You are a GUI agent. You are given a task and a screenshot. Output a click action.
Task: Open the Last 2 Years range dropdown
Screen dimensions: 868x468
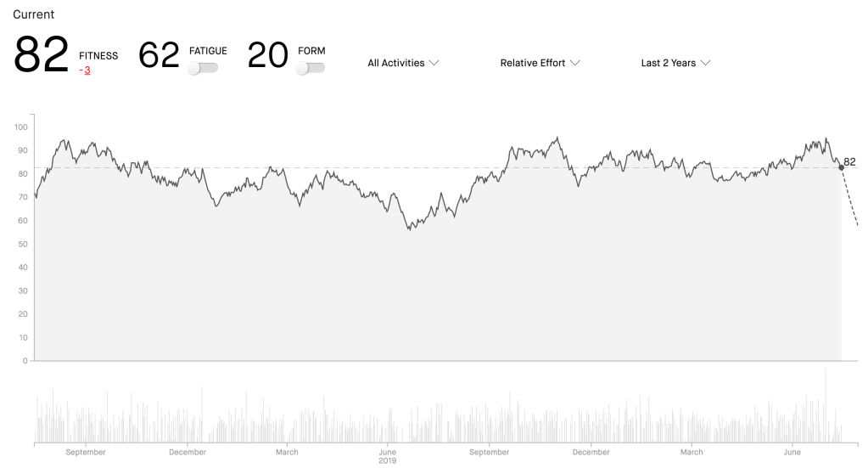[675, 63]
